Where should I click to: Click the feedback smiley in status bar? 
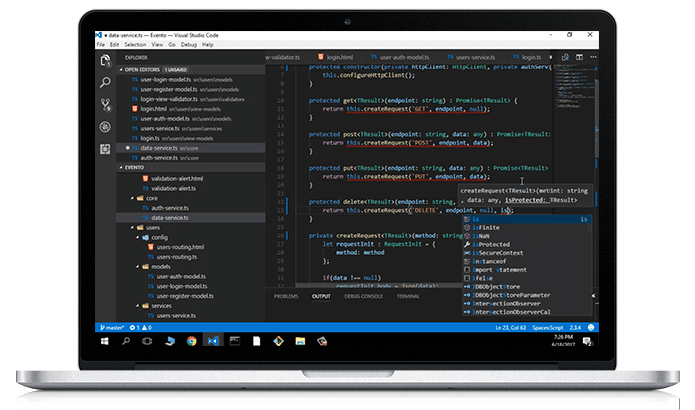click(588, 326)
